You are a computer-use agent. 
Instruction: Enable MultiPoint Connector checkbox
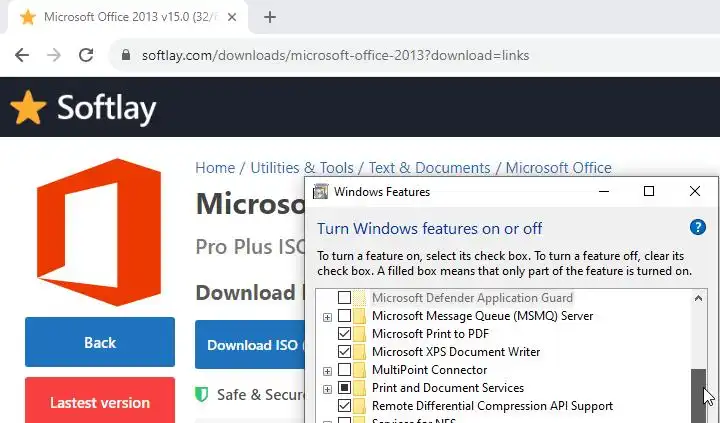tap(344, 370)
